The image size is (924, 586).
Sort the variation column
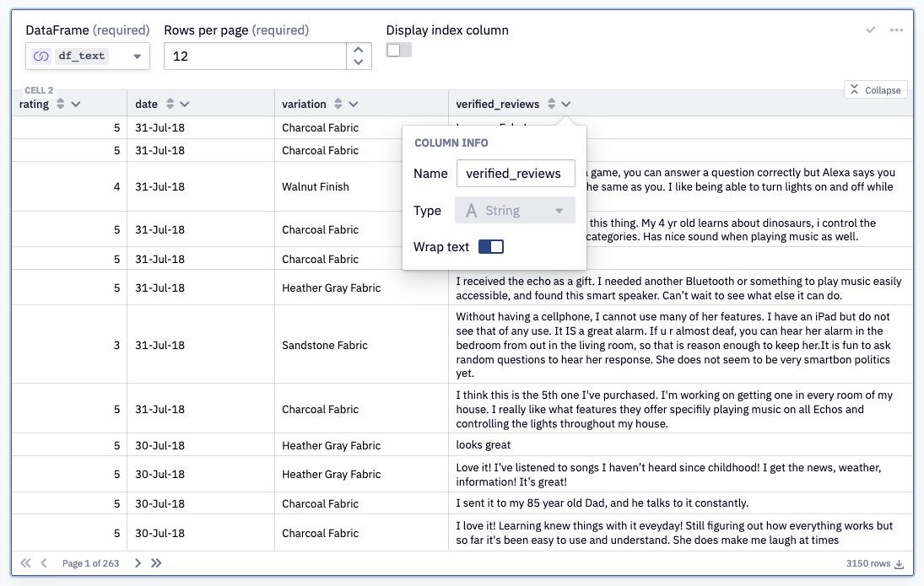point(338,105)
